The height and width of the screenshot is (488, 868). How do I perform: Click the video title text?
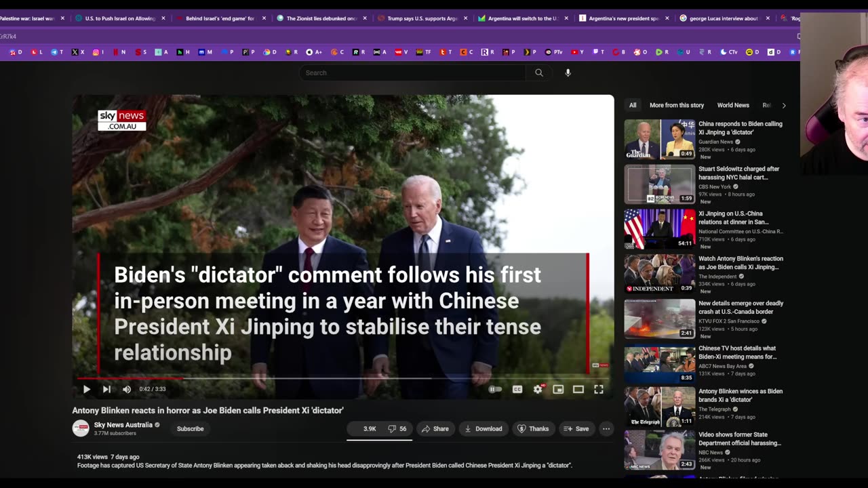click(x=208, y=411)
